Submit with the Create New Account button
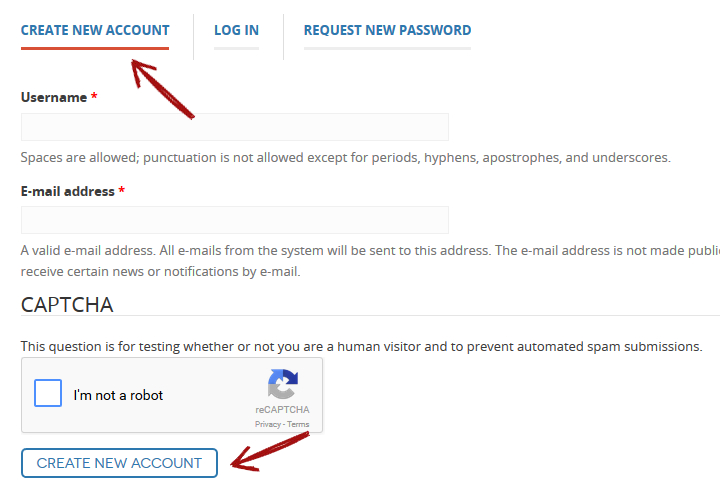 coord(119,463)
